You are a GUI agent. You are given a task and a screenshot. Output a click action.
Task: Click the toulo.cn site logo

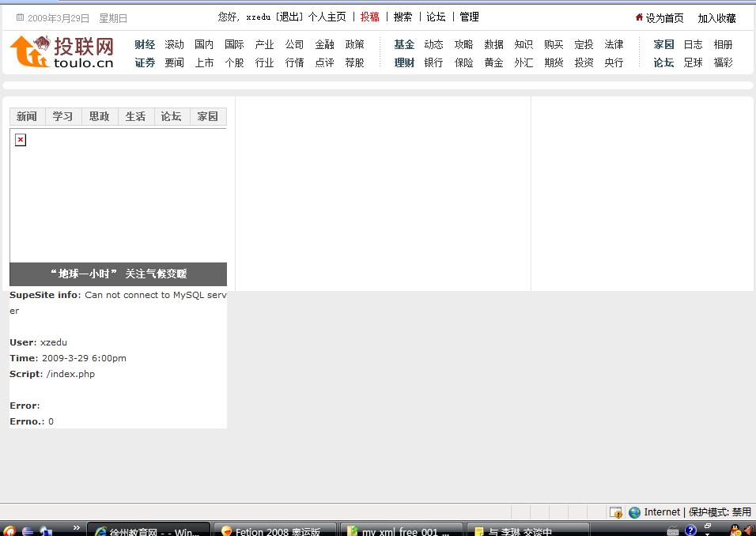click(x=62, y=51)
